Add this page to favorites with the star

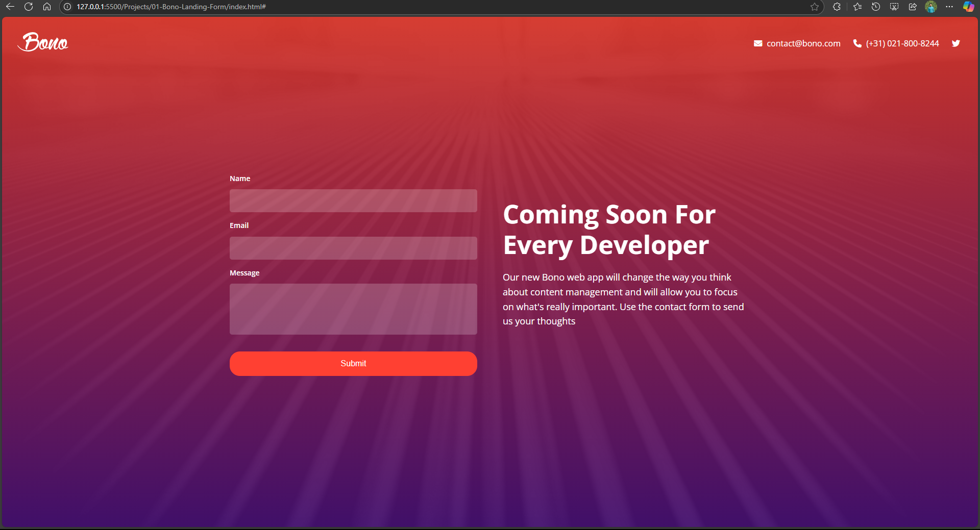[x=815, y=7]
